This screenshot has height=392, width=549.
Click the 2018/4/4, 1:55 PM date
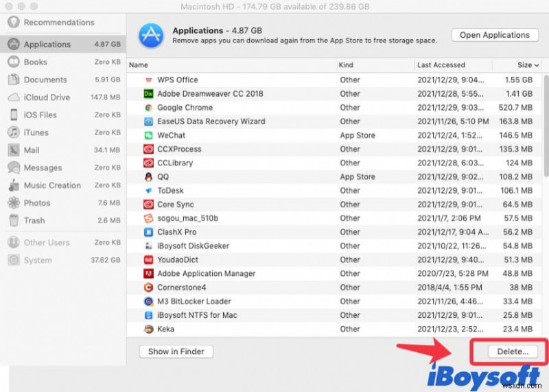(x=449, y=288)
